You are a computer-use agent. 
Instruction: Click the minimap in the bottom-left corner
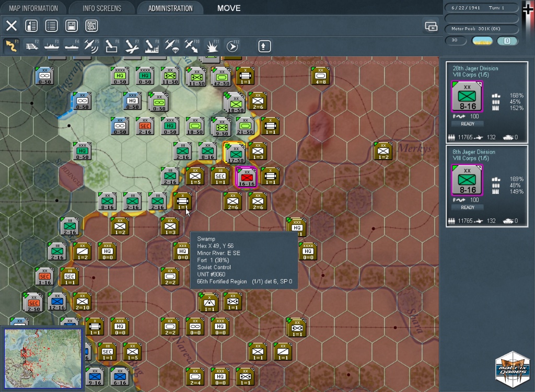pyautogui.click(x=43, y=359)
